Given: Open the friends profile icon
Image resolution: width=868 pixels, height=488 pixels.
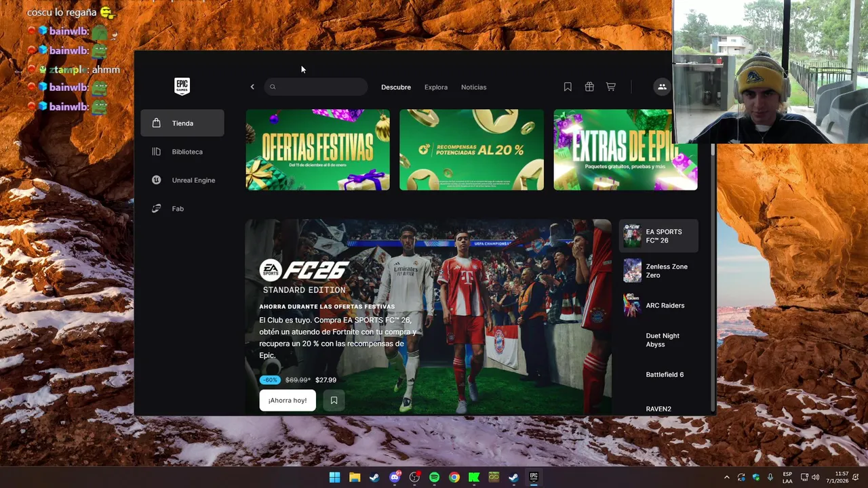Looking at the screenshot, I should pos(662,87).
